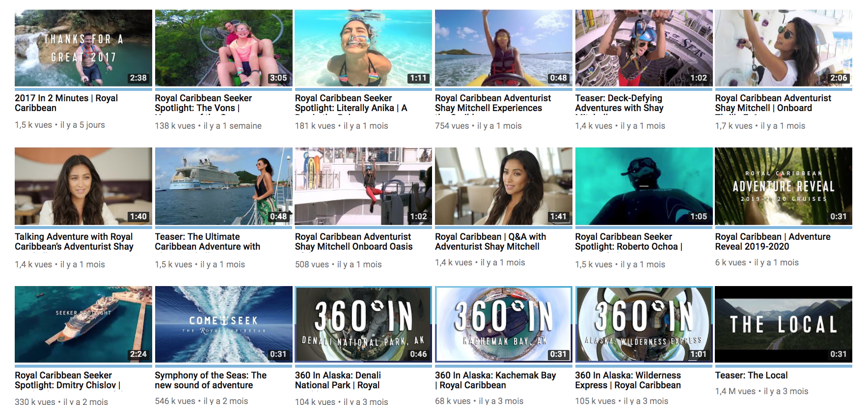Play the 'Literally Anika' snorkeling thumbnail
Screen dimensions: 868x405
click(363, 48)
